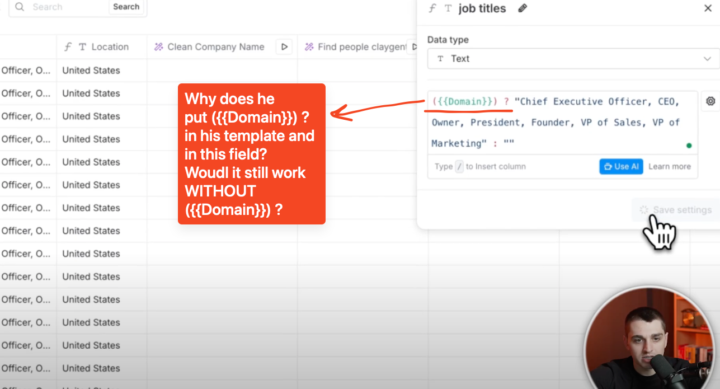Expand the Data type chevron arrow
Viewport: 720px width, 389px height.
tap(707, 59)
